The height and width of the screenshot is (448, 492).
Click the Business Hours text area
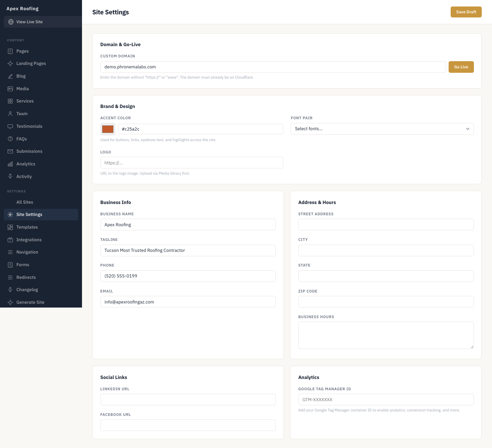(x=386, y=335)
